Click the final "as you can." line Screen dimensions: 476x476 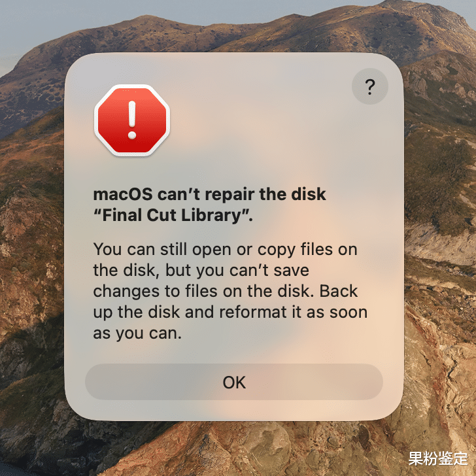click(137, 333)
